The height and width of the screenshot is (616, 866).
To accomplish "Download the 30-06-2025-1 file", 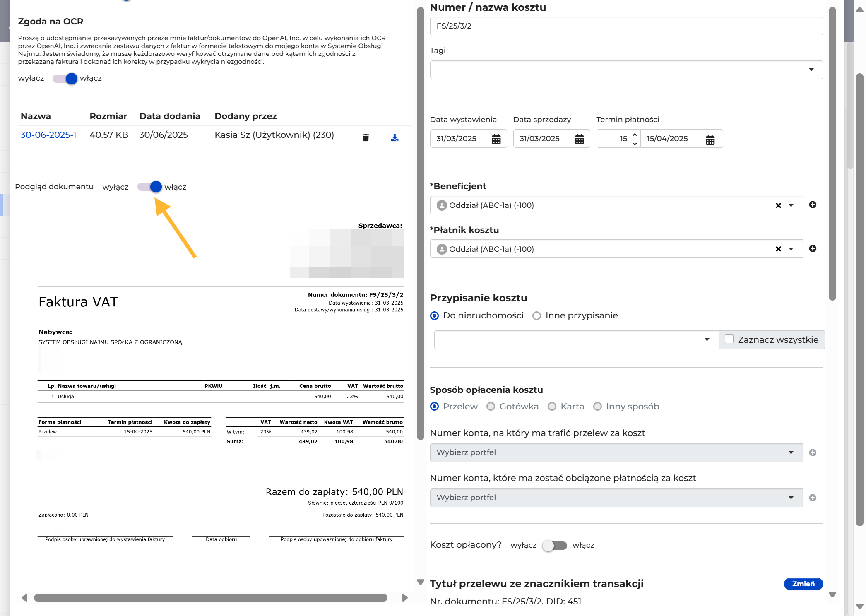I will pos(395,137).
